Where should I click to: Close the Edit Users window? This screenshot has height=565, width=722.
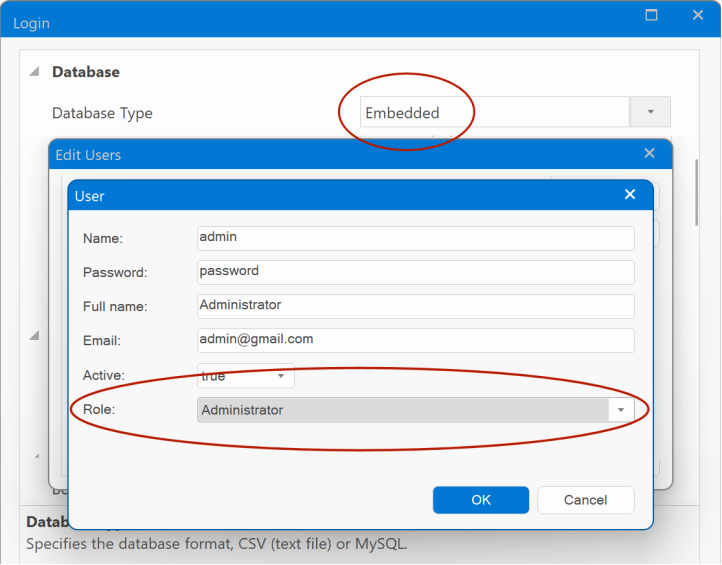tap(649, 153)
